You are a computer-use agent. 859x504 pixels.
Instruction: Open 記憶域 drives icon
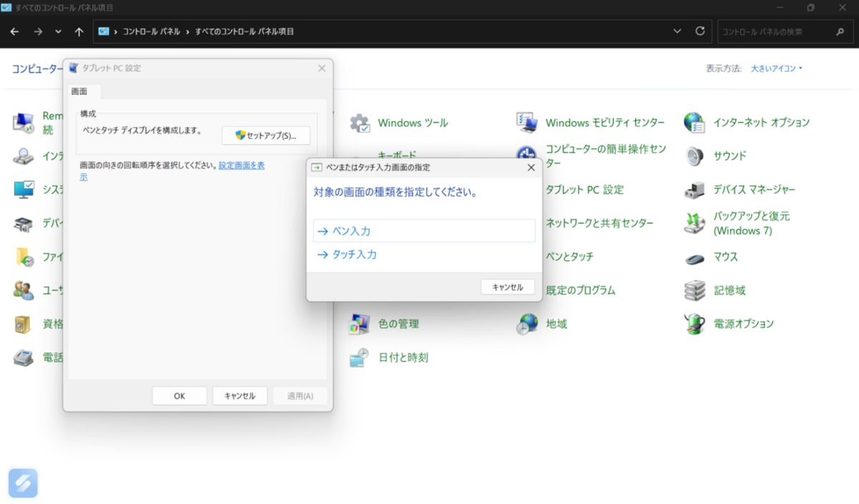pos(694,291)
